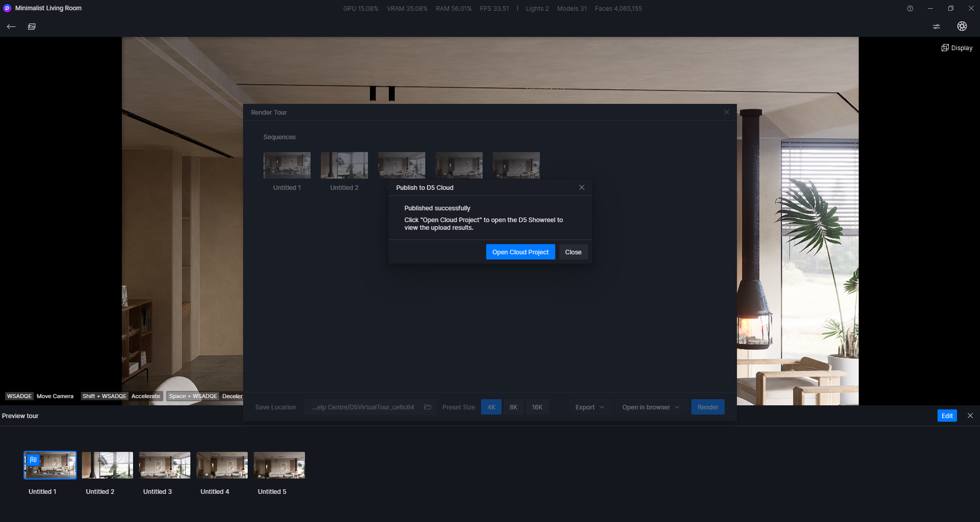Click the Render button
Screen dimensions: 980x522
tap(708, 407)
